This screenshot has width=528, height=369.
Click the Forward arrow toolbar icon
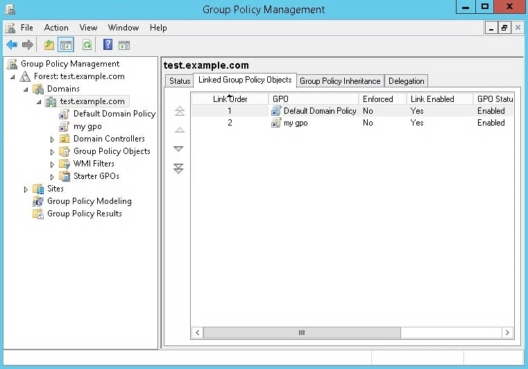[x=27, y=44]
